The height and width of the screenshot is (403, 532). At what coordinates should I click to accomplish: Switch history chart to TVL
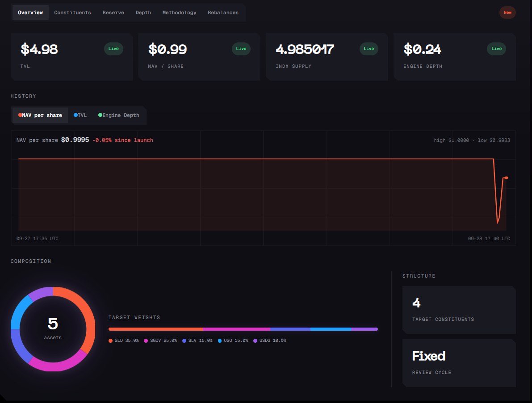click(x=80, y=115)
